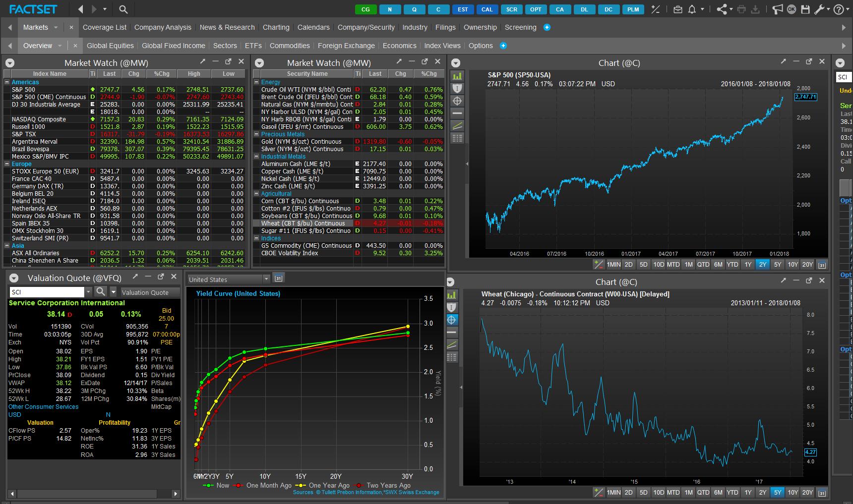Collapse the Energy securities group
Viewport: 853px width, 504px height.
tap(256, 82)
